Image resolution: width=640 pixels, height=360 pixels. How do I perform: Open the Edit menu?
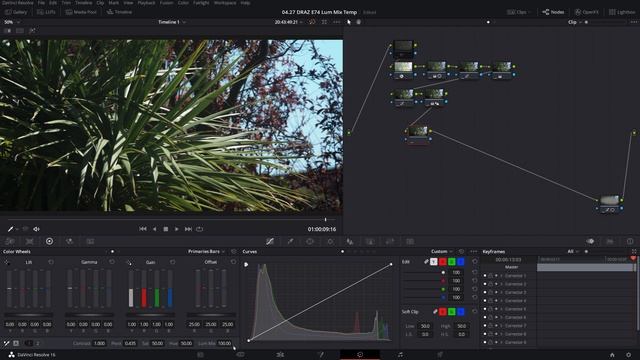53,3
